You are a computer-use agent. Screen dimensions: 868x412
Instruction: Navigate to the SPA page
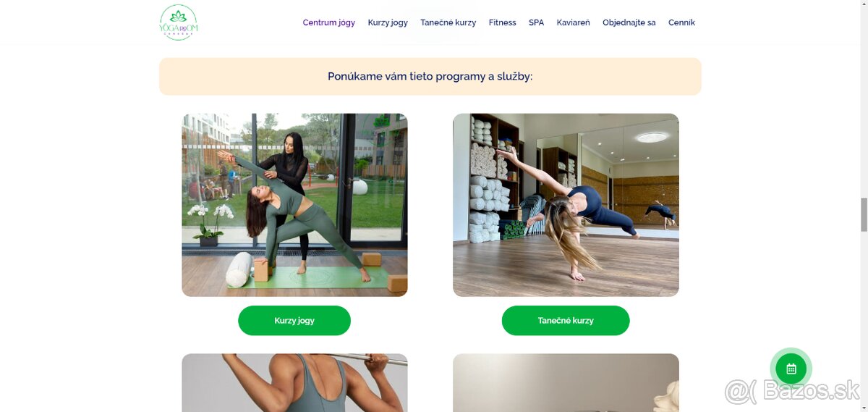click(536, 22)
